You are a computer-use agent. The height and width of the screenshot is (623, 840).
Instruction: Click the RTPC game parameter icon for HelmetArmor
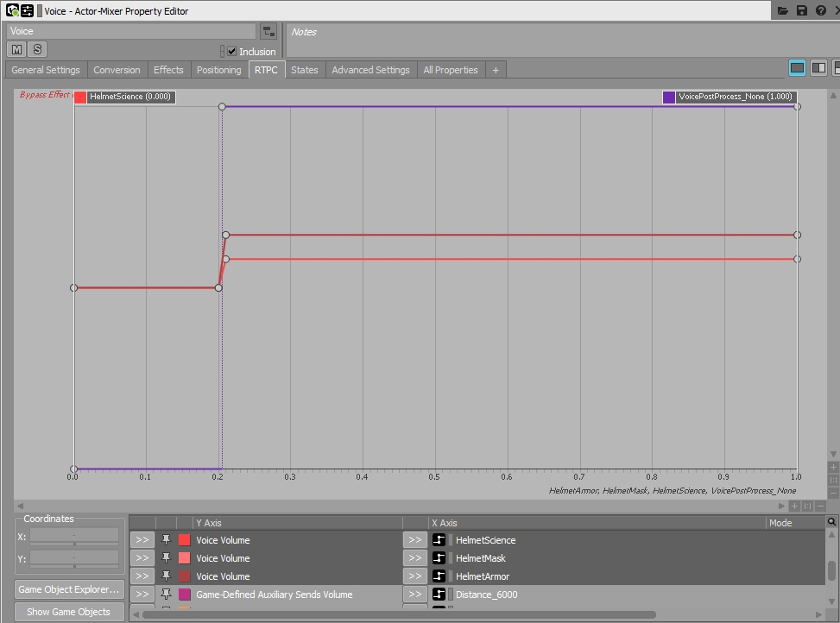pos(439,576)
